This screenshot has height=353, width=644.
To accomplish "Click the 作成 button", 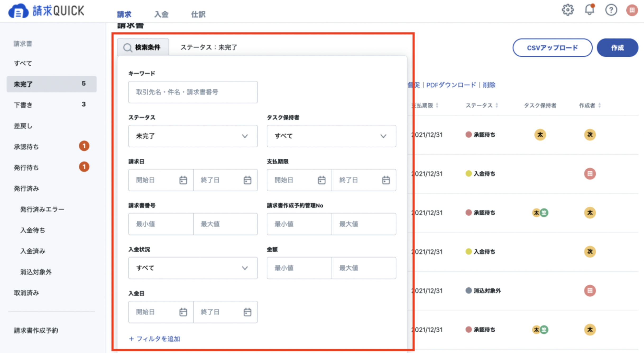I will coord(617,48).
